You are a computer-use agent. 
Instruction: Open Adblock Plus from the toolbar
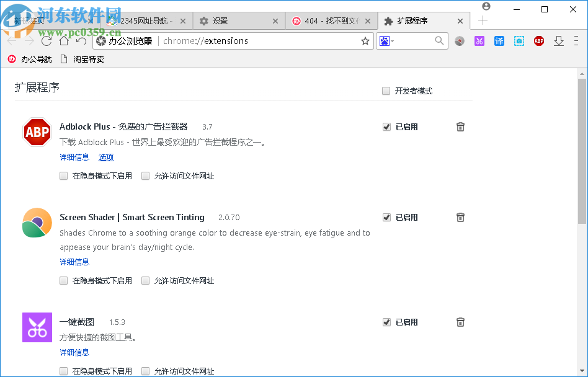[538, 40]
